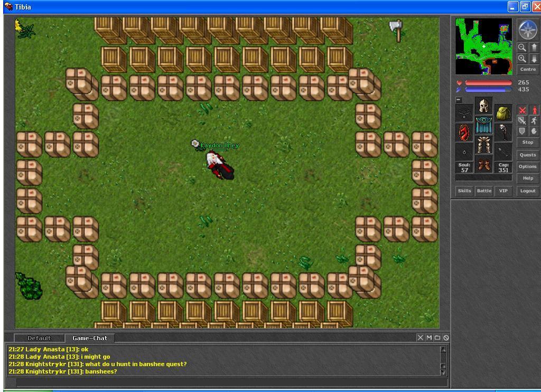Collapse the inventory panel with minus button

[459, 100]
